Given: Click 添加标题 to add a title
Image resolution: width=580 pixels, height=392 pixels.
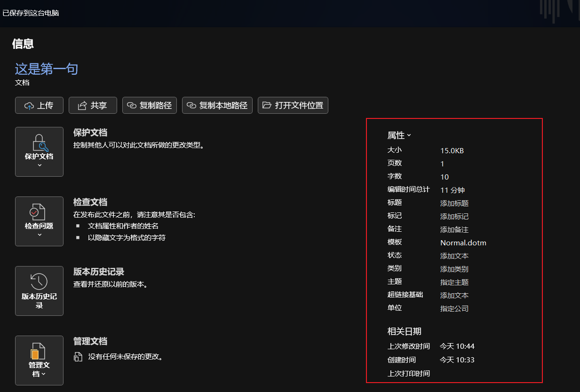Looking at the screenshot, I should tap(454, 204).
